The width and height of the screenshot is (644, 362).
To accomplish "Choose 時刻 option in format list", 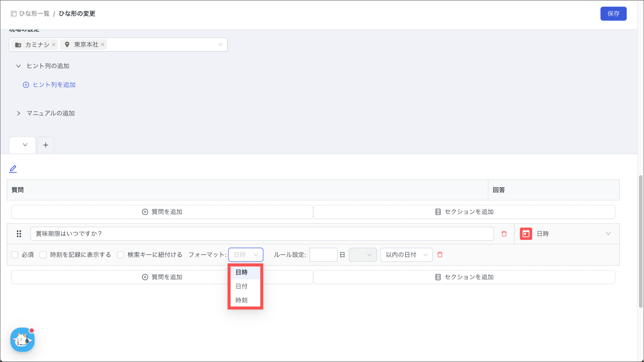I will click(x=241, y=300).
